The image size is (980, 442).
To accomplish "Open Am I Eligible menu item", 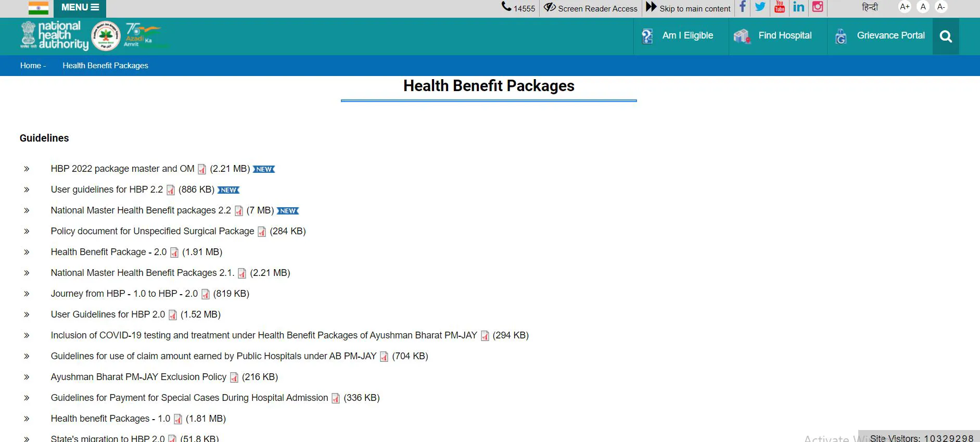I will [x=687, y=36].
